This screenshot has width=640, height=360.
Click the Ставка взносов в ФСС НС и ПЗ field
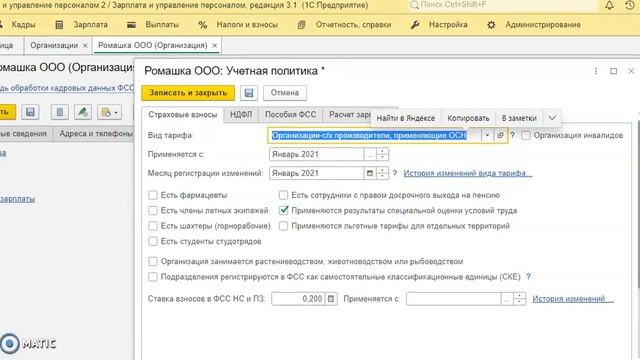pos(298,299)
